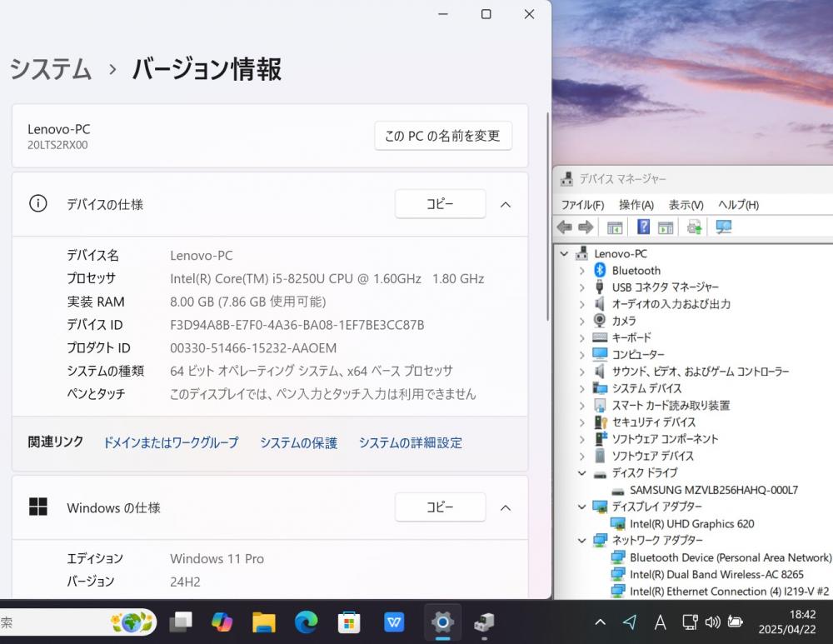Open the ファイル(F) menu in Device Manager
This screenshot has width=833, height=644.
pyautogui.click(x=583, y=205)
